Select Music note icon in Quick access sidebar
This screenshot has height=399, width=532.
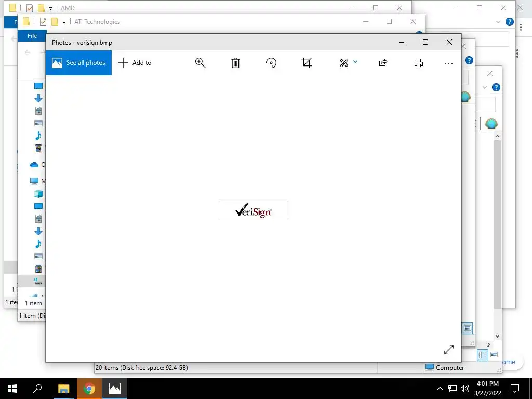click(38, 136)
